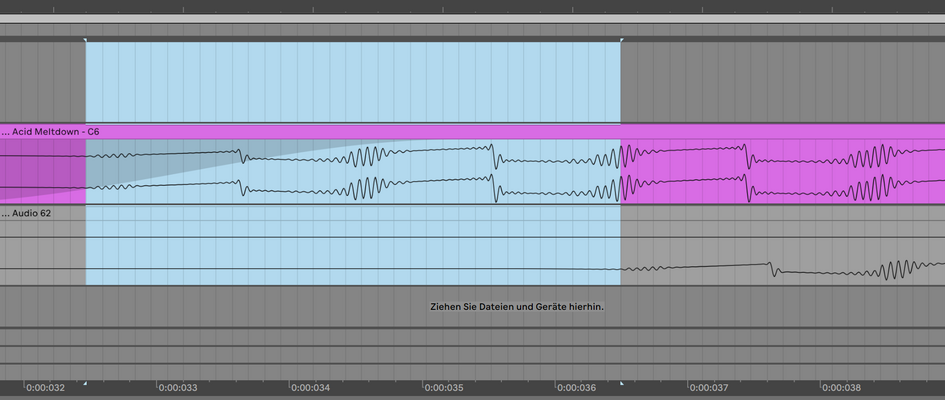Image resolution: width=945 pixels, height=400 pixels.
Task: Set position at 0:00:036 on time ruler
Action: (577, 387)
